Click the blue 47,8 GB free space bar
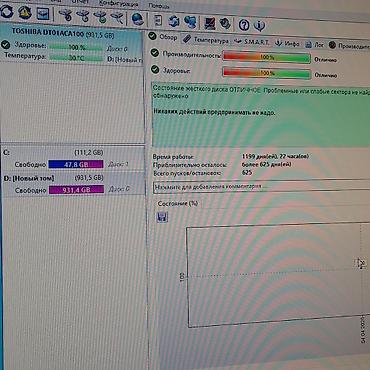370x370 pixels. click(76, 164)
